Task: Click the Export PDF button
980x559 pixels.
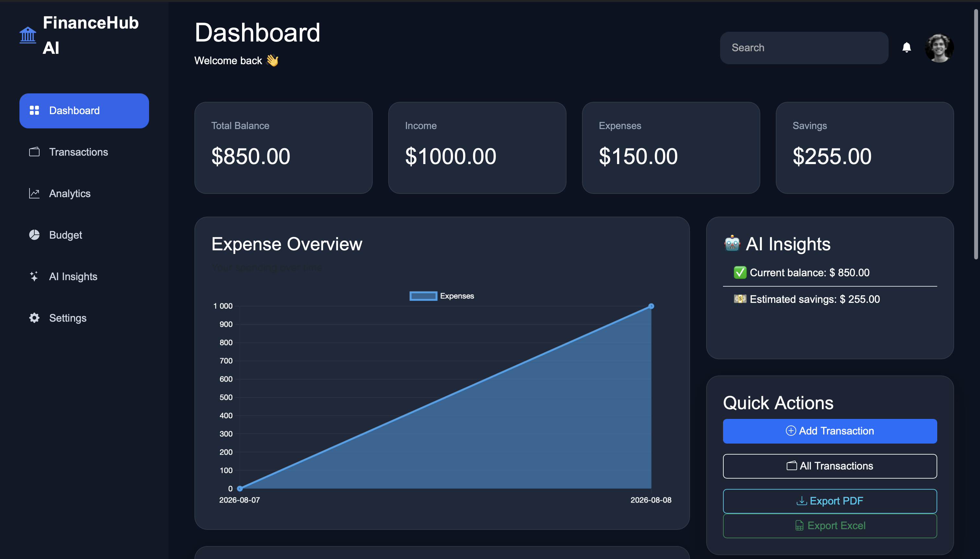Action: coord(830,501)
